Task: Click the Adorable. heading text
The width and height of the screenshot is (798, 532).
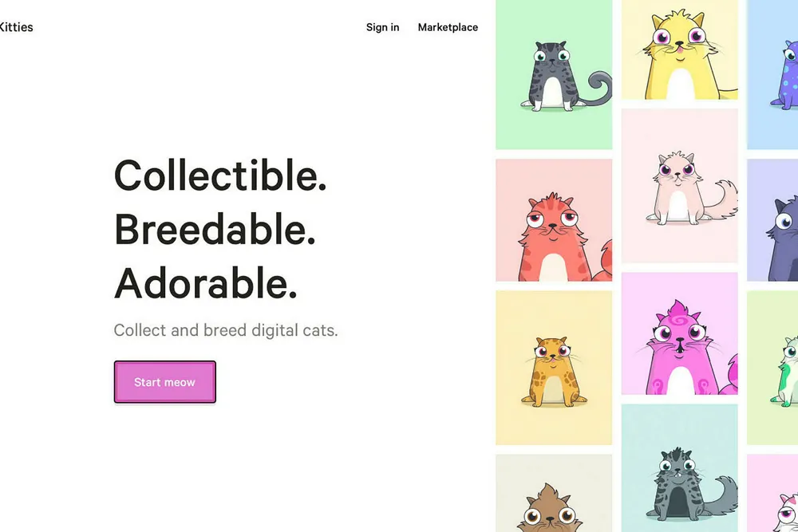Action: [206, 283]
